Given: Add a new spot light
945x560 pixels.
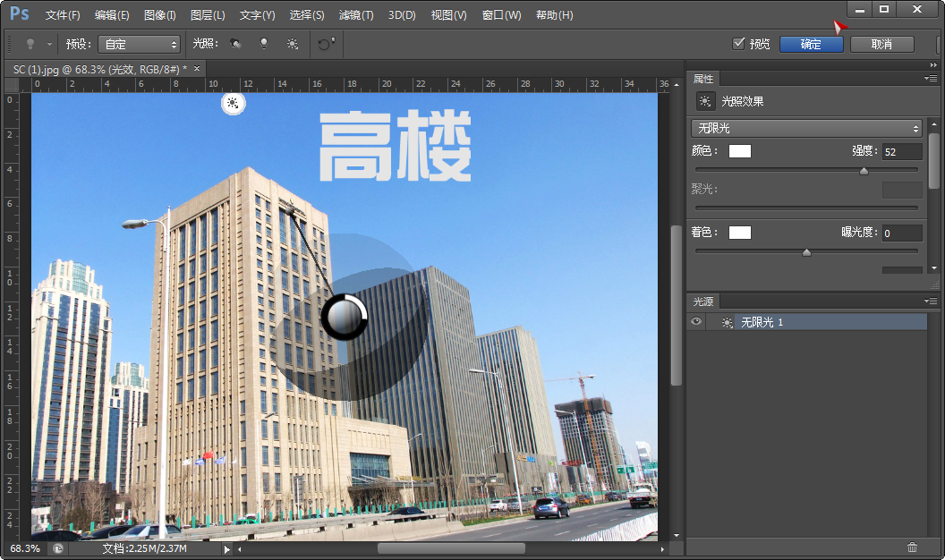Looking at the screenshot, I should coord(235,44).
